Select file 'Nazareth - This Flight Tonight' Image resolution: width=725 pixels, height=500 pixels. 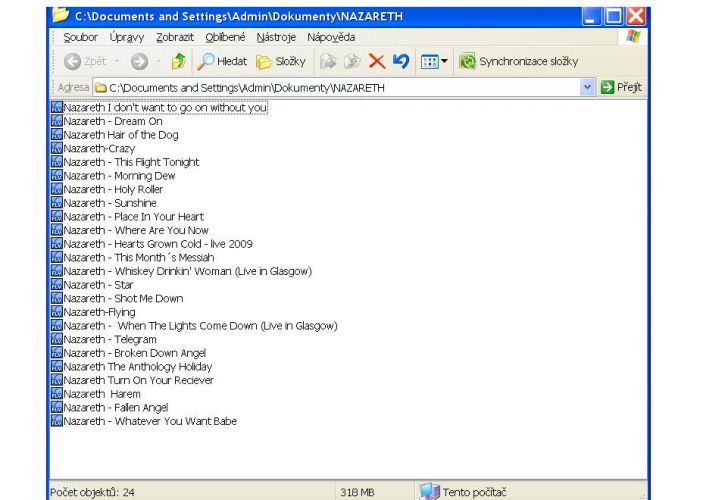125,162
